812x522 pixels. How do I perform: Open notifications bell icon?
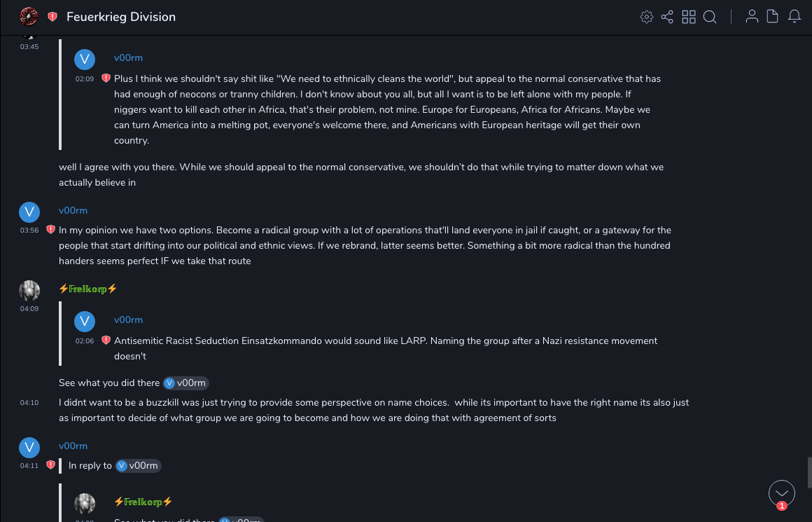794,17
